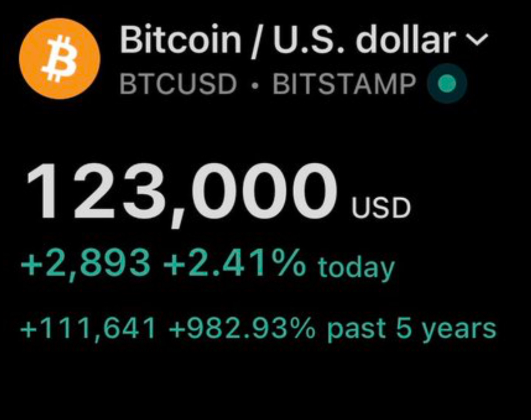The width and height of the screenshot is (531, 420).
Task: Open the BITSTAMP exchange label
Action: 344,84
